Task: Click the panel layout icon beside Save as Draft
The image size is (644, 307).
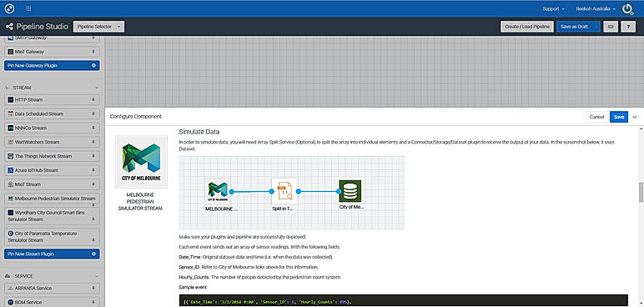Action: pos(611,27)
